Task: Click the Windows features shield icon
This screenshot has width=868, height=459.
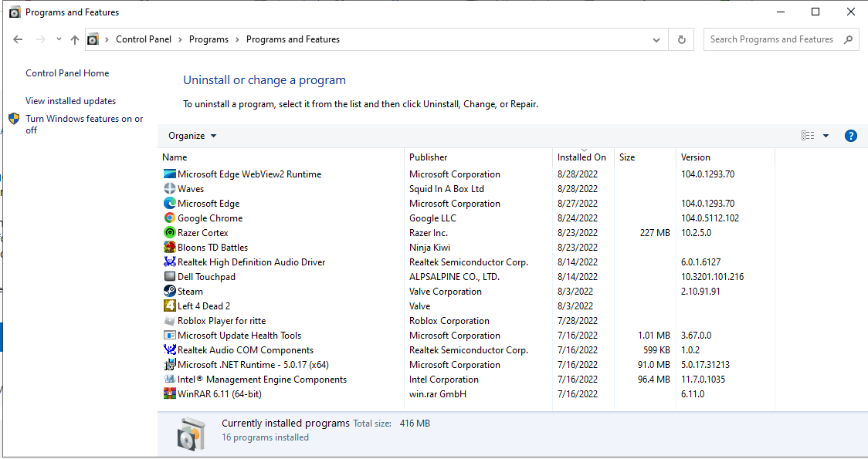Action: tap(14, 118)
